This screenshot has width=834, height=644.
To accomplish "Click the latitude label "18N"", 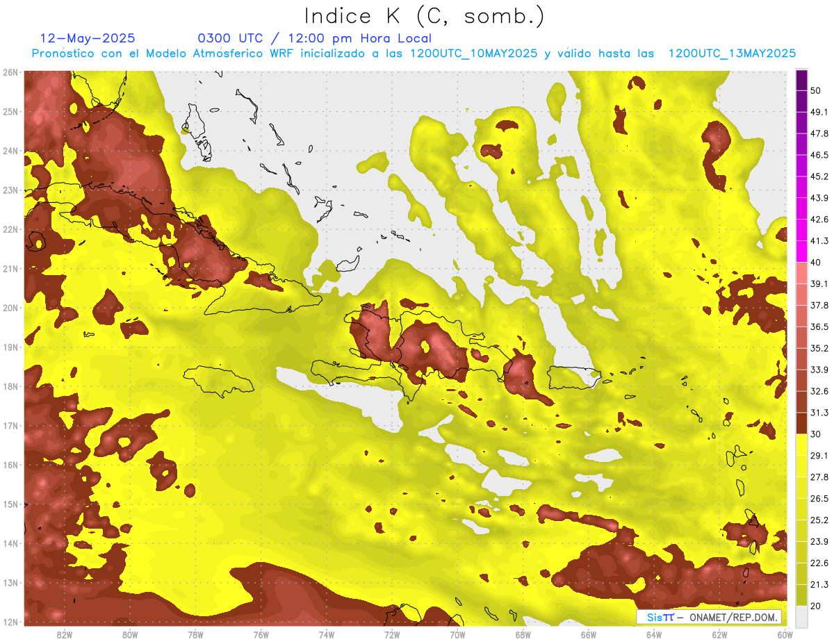I will click(10, 386).
